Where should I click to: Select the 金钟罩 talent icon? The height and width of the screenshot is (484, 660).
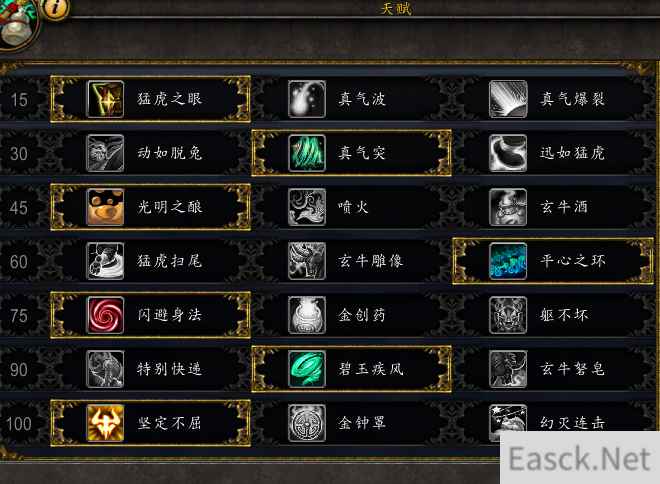coord(307,423)
